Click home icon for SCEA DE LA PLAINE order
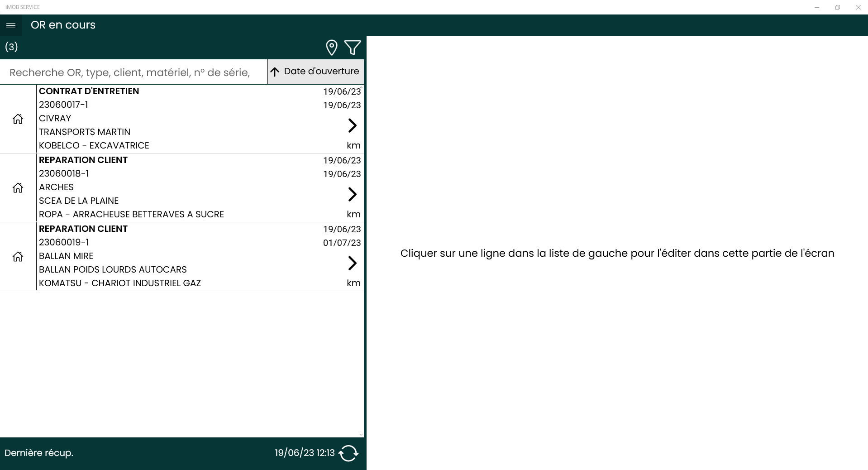The image size is (868, 470). 18,188
